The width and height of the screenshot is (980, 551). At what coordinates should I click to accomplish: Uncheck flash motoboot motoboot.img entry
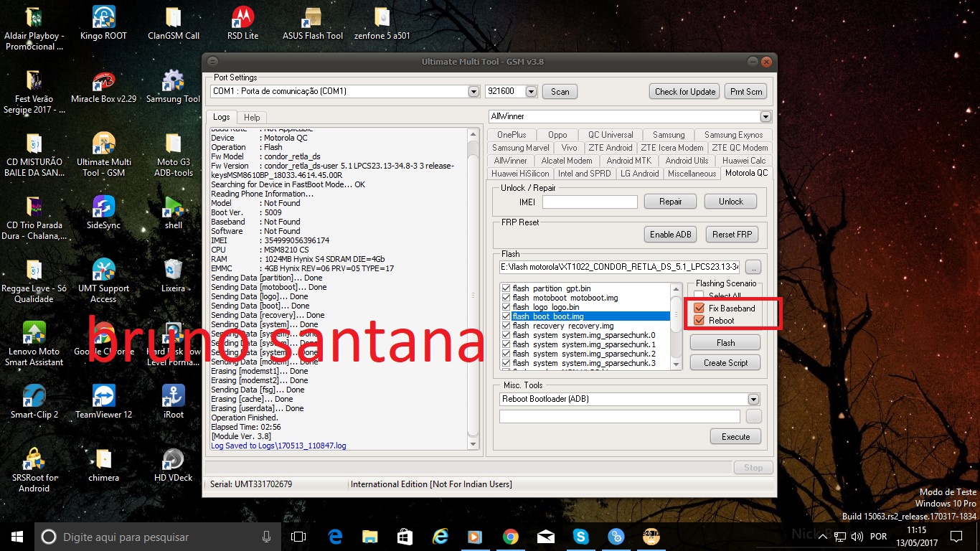(x=507, y=298)
